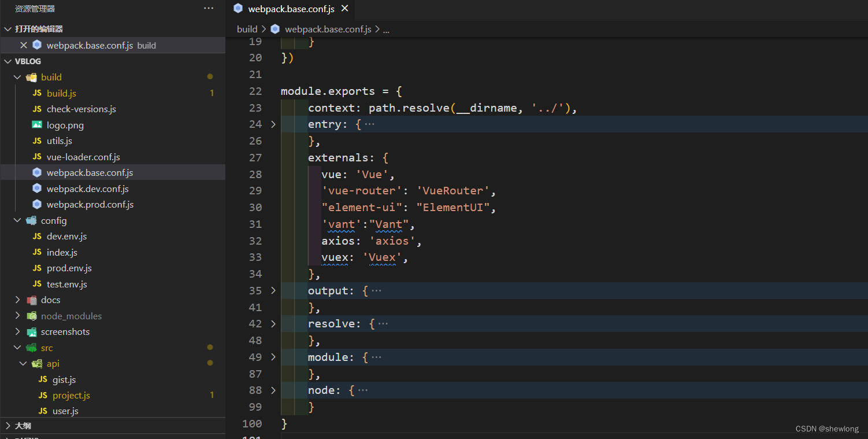
Task: Place cursor on module.exports line 22
Action: click(328, 91)
